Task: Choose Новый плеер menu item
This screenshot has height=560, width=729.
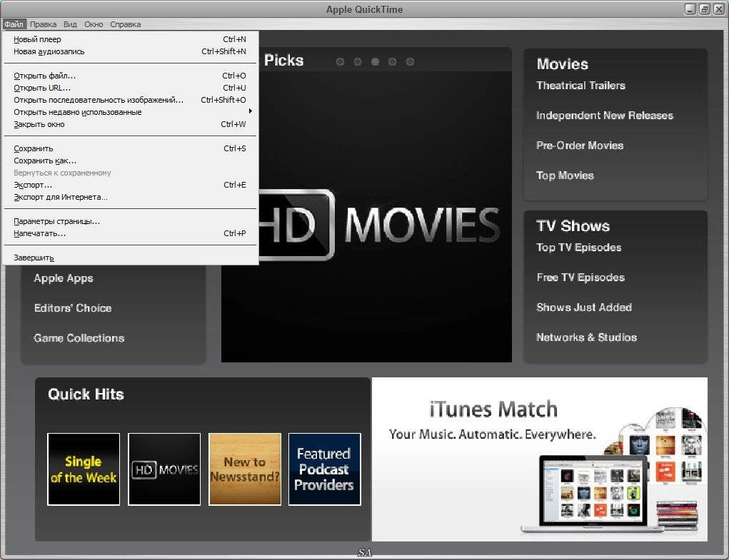Action: click(130, 39)
